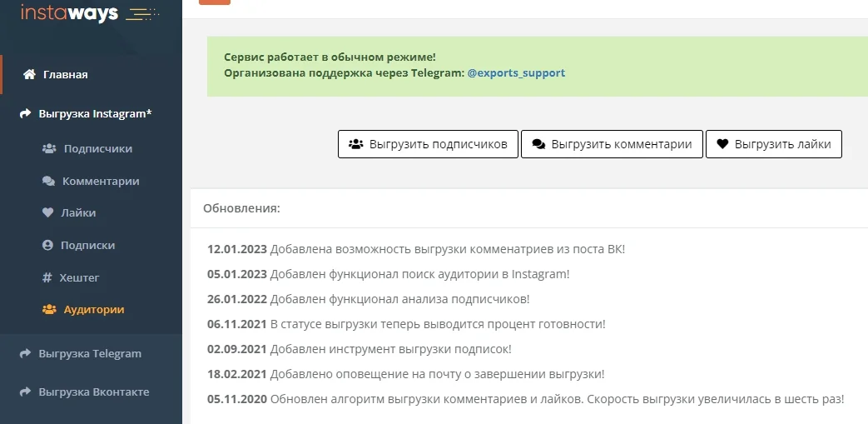
Task: Click the Обновления panel header
Action: point(242,208)
